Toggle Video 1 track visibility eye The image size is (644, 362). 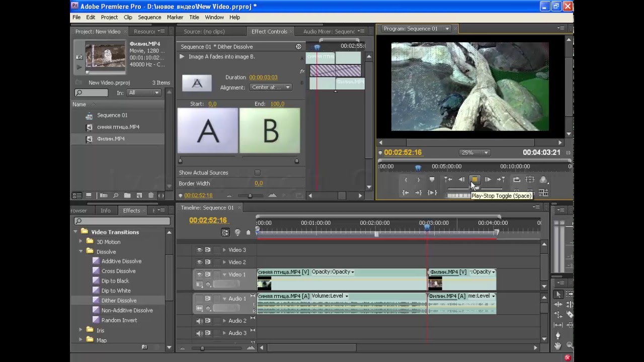pyautogui.click(x=199, y=275)
